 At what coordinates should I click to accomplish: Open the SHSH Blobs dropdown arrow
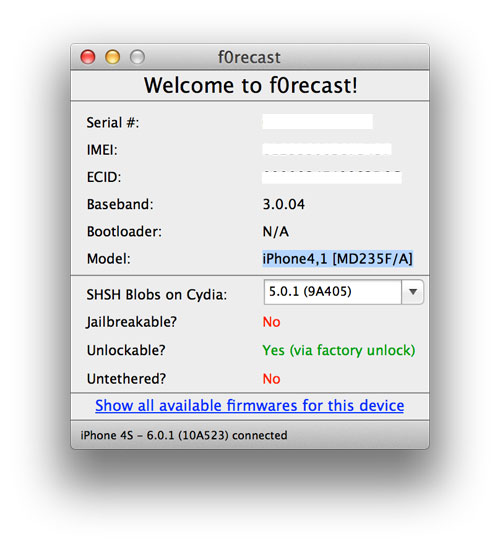click(413, 292)
